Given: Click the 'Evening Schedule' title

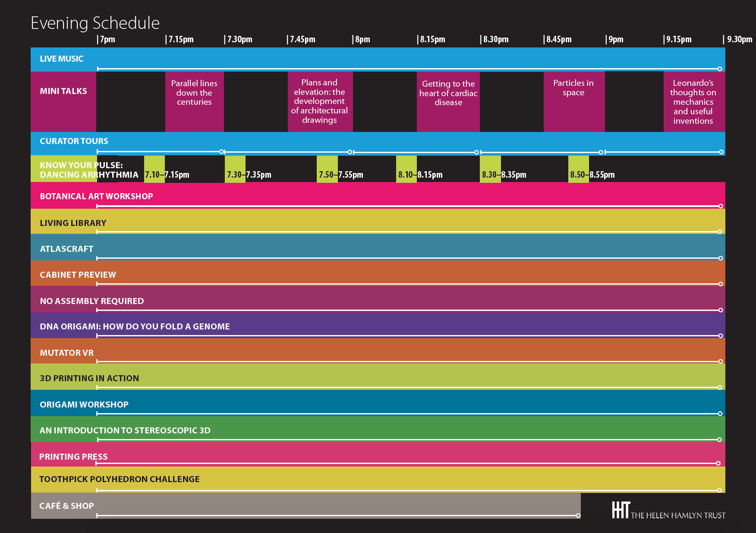Looking at the screenshot, I should coord(95,23).
